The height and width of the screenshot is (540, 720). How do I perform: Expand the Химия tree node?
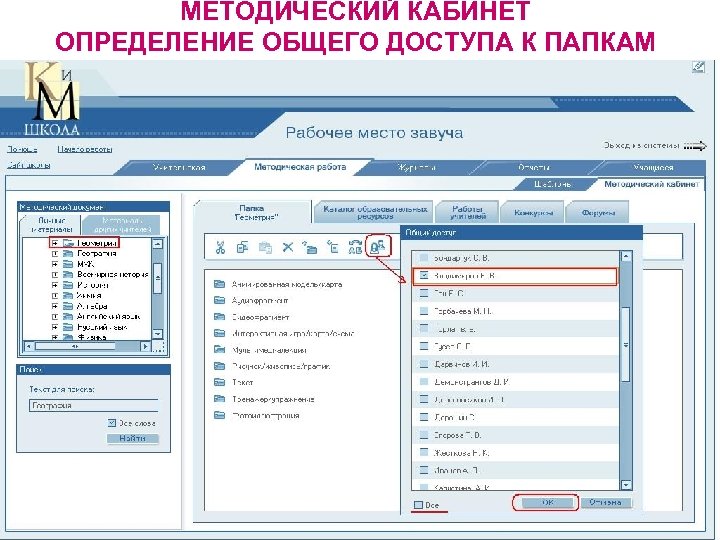(x=55, y=296)
